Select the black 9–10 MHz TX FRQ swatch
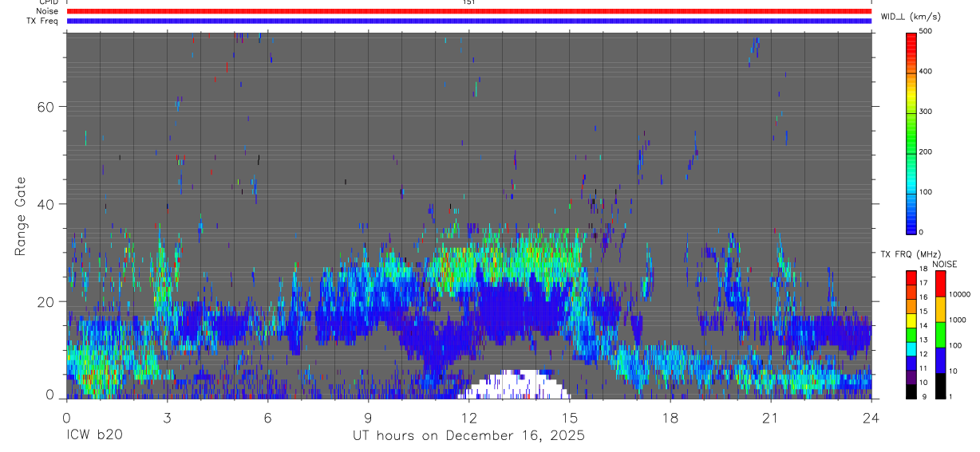Viewport: 980px width, 452px height. point(911,391)
